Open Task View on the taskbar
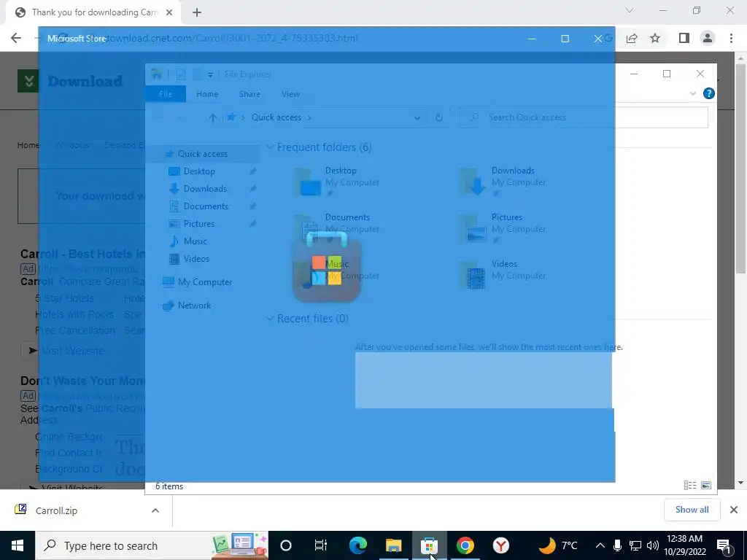This screenshot has height=560, width=747. [x=321, y=545]
